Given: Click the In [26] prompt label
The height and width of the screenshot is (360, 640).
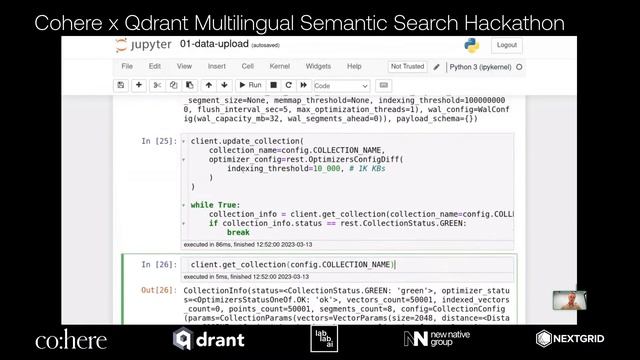Looking at the screenshot, I should point(159,264).
